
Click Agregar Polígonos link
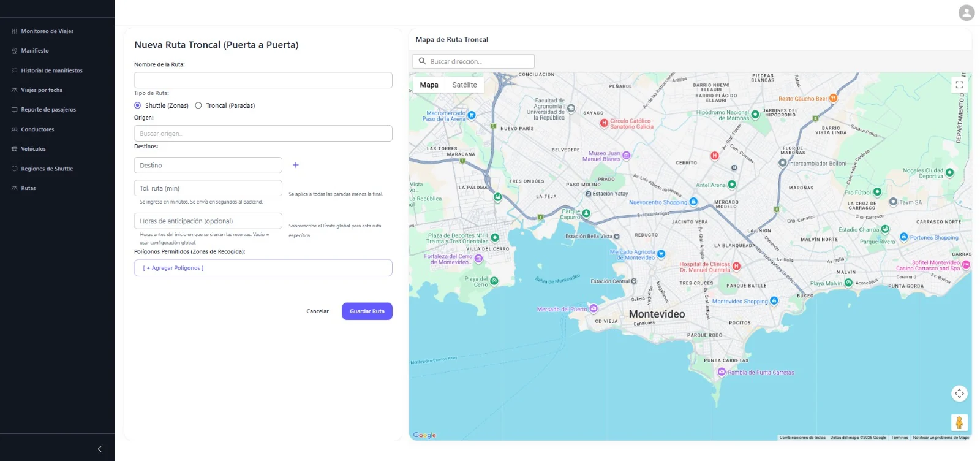click(x=173, y=268)
